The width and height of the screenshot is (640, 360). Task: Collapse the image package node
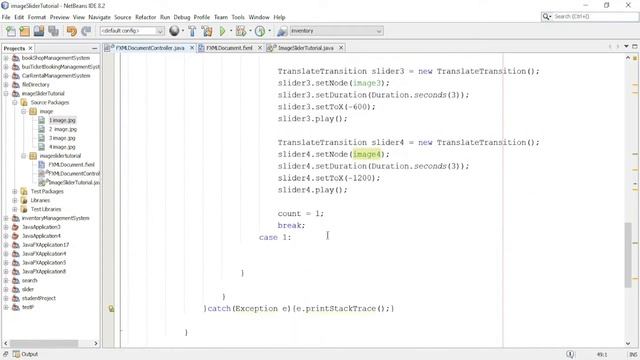23,111
